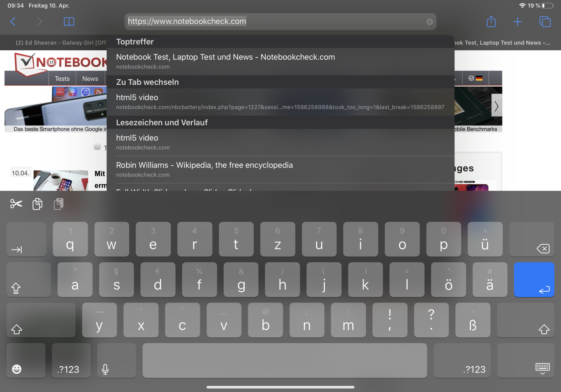Tap the paste clipboard icon
561x392 pixels.
(58, 204)
